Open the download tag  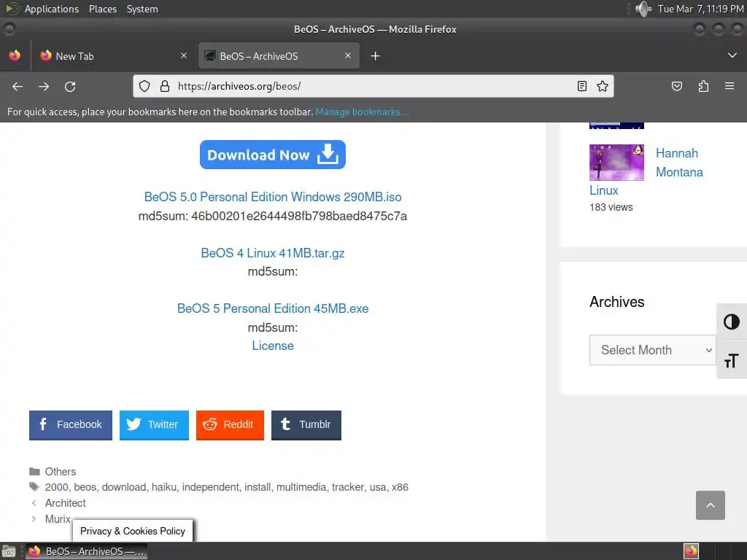point(124,487)
